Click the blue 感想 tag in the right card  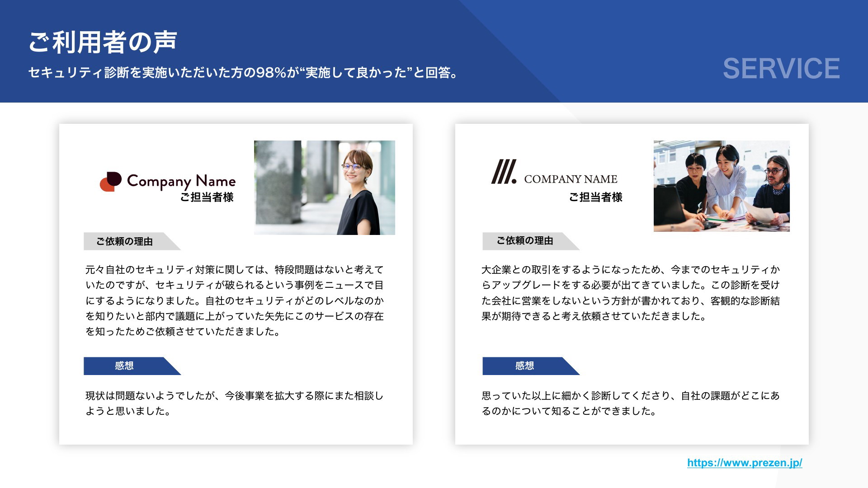(x=531, y=366)
